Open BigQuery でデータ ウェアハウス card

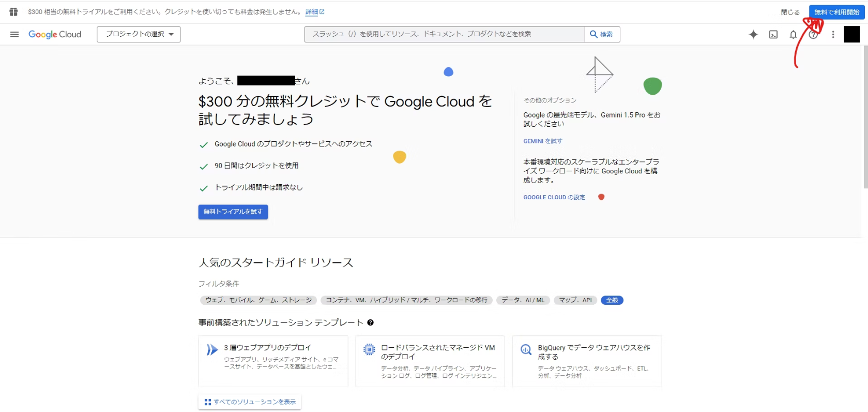pyautogui.click(x=587, y=361)
